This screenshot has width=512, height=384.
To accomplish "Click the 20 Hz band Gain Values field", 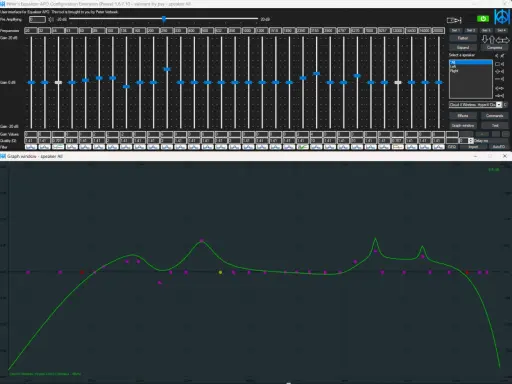I will click(31, 134).
